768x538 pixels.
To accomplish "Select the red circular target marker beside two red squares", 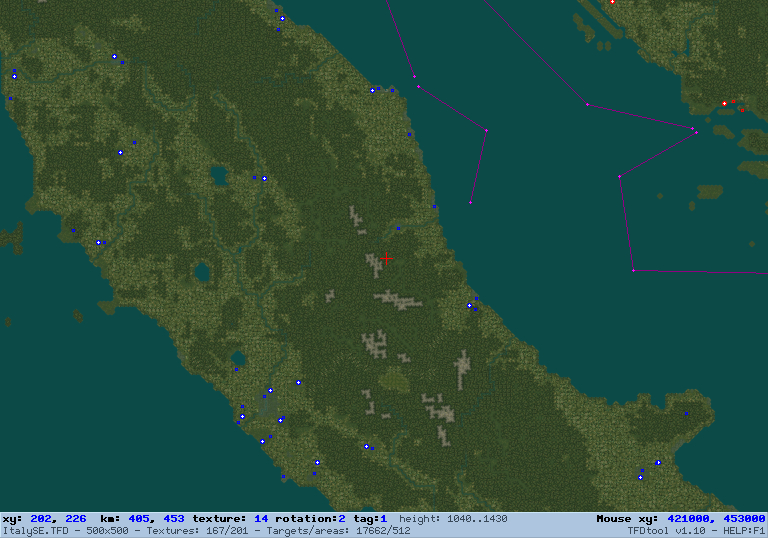I will coord(724,103).
